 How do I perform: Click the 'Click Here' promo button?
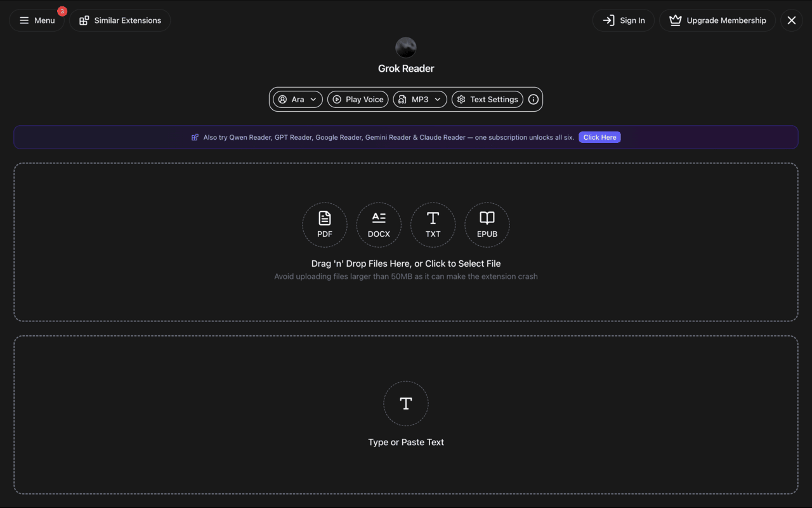tap(599, 137)
